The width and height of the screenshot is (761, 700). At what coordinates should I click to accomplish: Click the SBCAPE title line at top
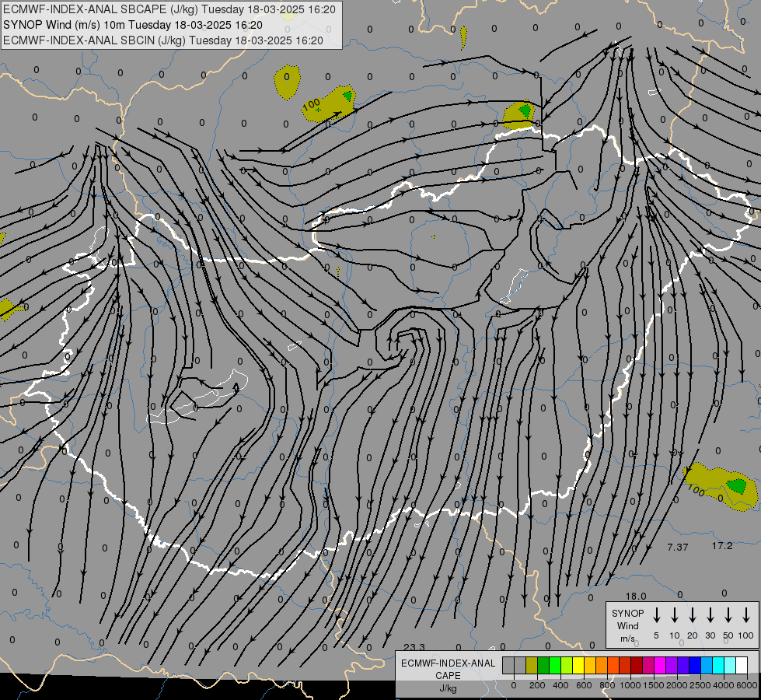tap(169, 9)
